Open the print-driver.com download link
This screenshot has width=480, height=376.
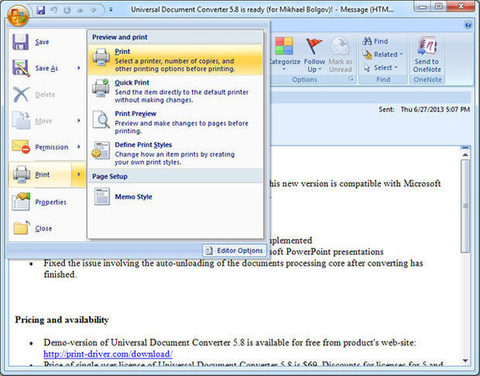108,354
